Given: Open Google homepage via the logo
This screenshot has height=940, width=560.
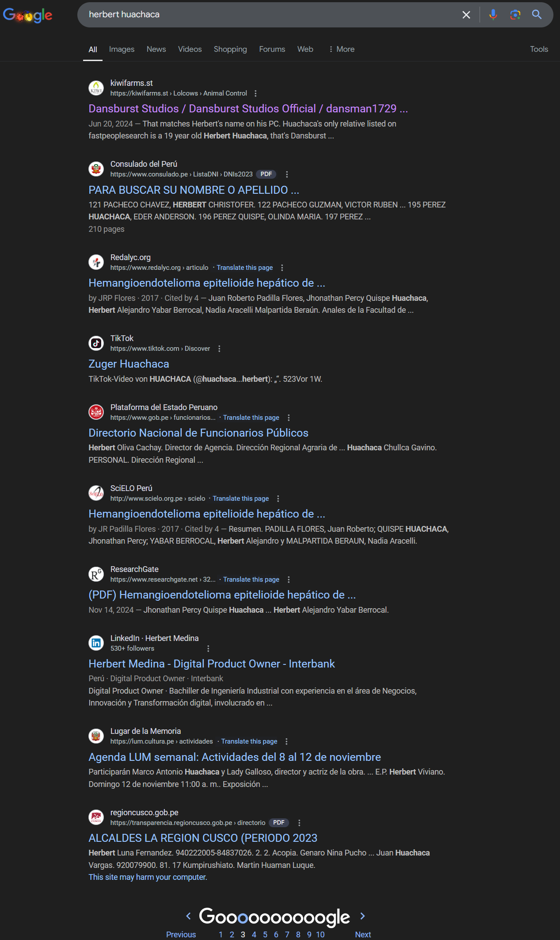Looking at the screenshot, I should pos(27,15).
